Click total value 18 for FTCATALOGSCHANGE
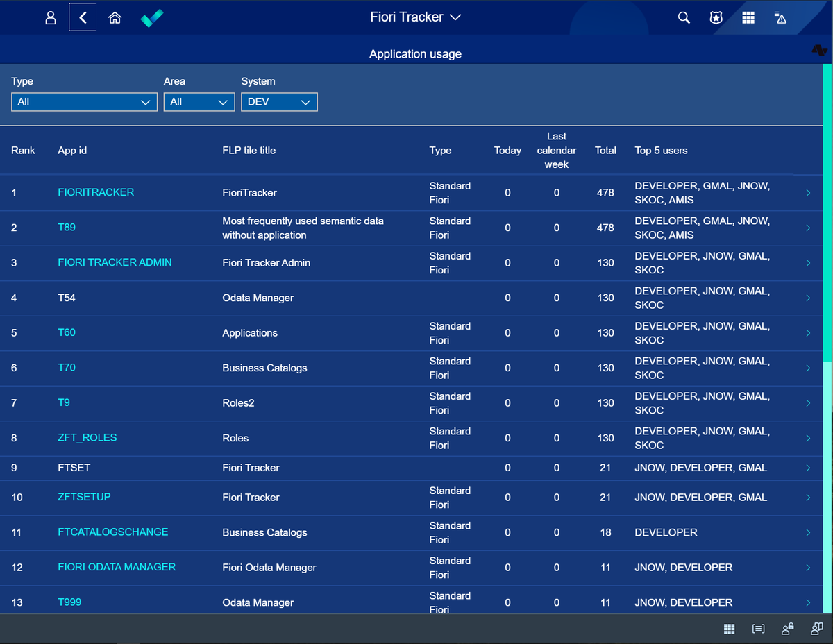This screenshot has height=644, width=833. [x=605, y=532]
